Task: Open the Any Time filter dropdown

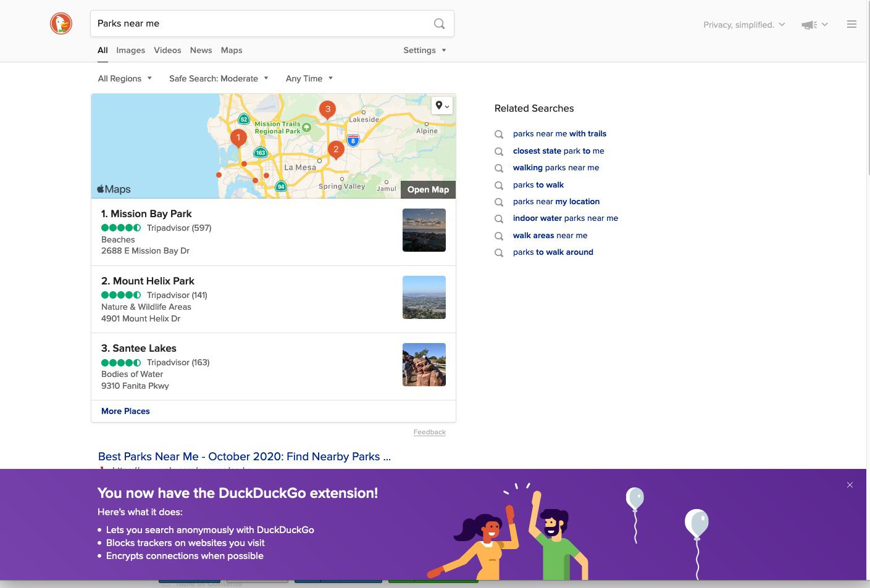Action: point(309,78)
